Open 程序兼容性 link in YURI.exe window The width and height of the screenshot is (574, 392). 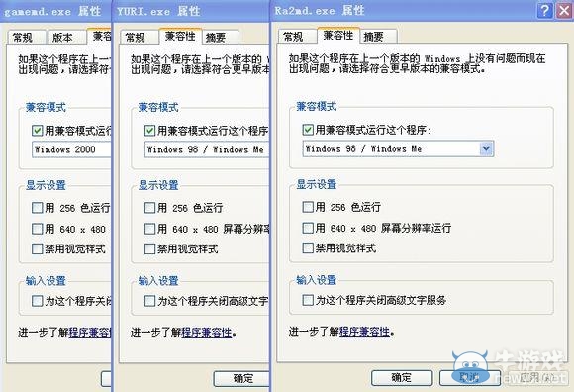pos(207,332)
